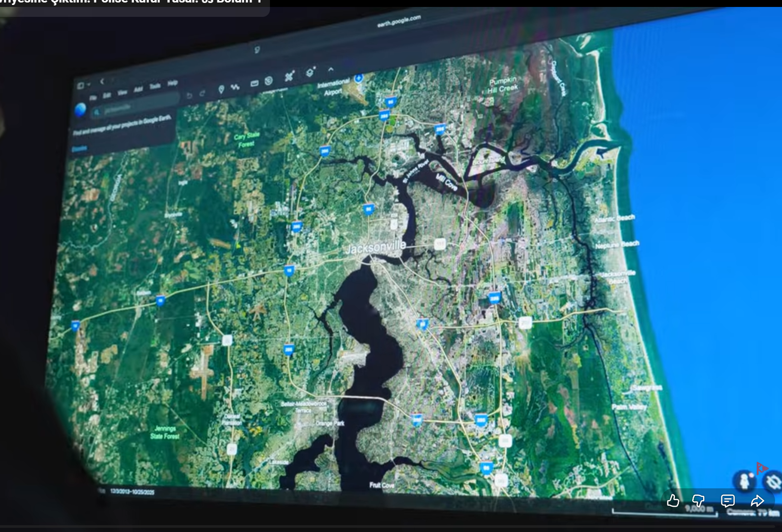
Task: Click the Redo arrow icon
Action: (202, 93)
